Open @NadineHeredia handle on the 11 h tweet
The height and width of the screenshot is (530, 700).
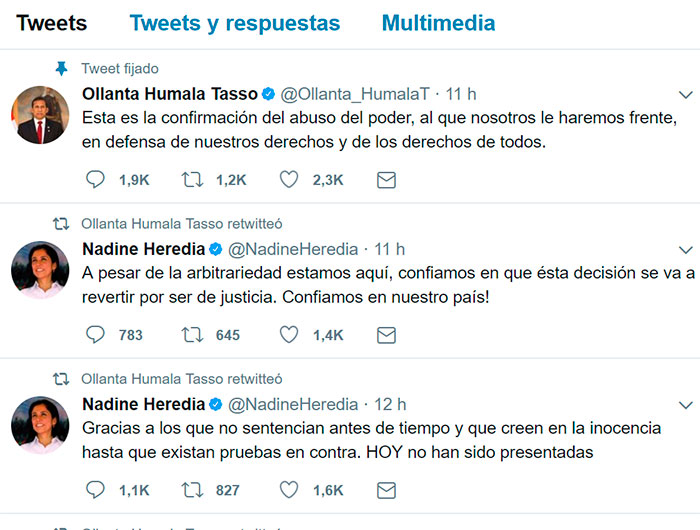(x=293, y=249)
